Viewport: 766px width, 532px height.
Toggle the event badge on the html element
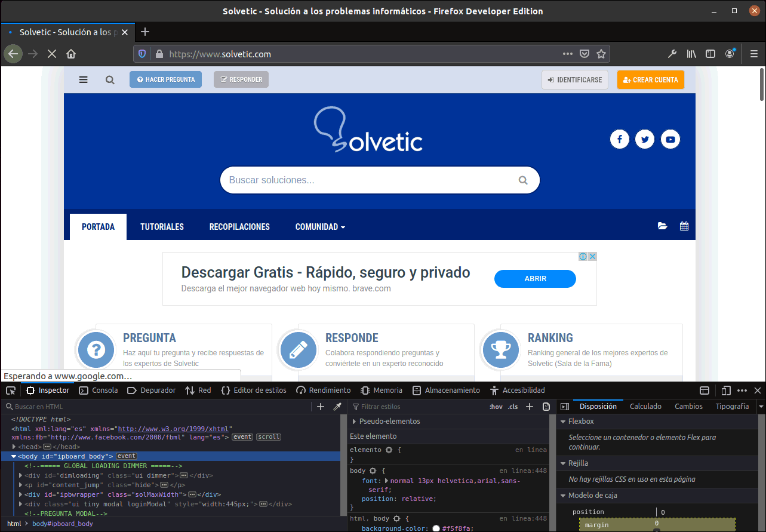click(242, 437)
